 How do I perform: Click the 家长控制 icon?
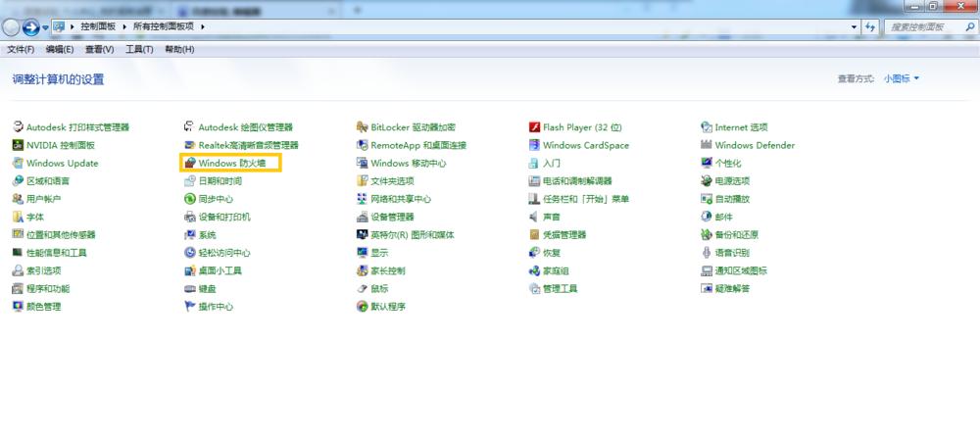tap(362, 270)
